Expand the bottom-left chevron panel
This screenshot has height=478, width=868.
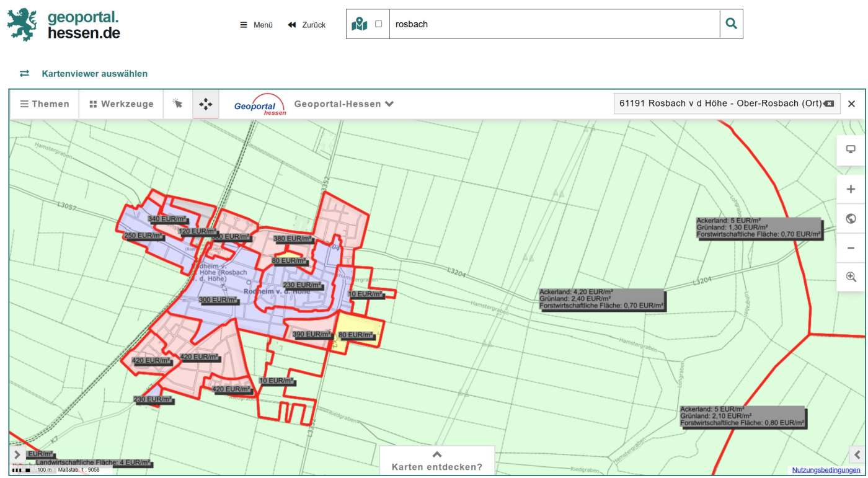[17, 454]
